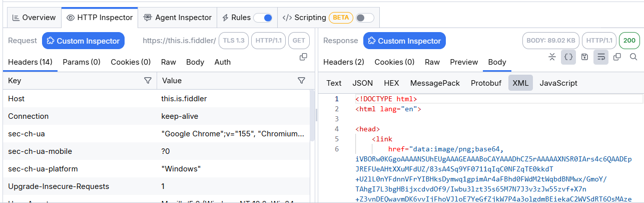Open the request Body tab
This screenshot has height=203, width=644.
click(195, 62)
